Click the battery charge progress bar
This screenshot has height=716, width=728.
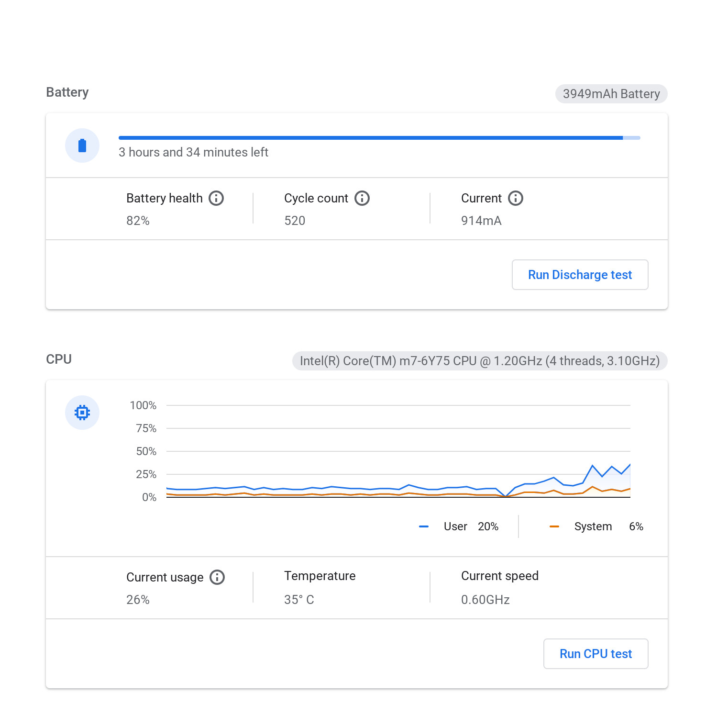(379, 138)
